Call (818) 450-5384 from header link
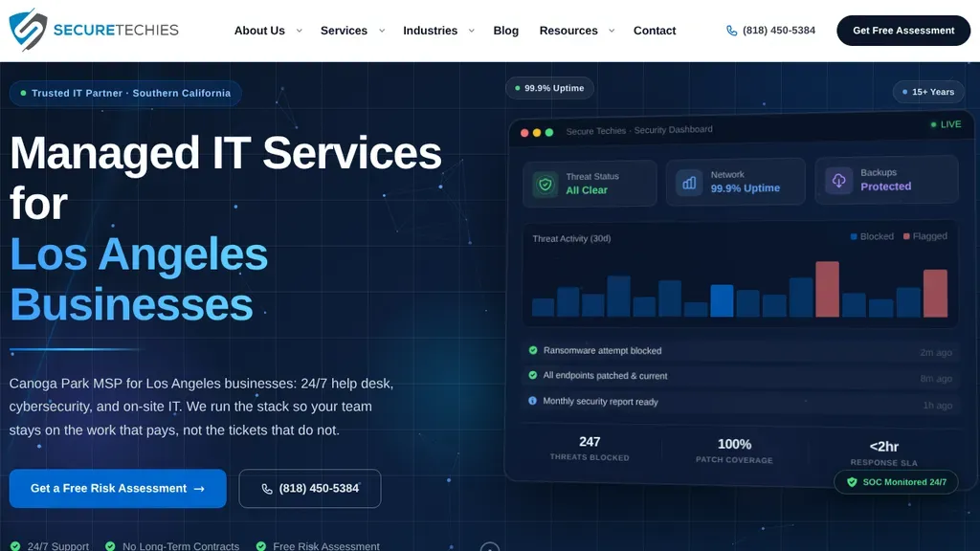 pos(779,31)
